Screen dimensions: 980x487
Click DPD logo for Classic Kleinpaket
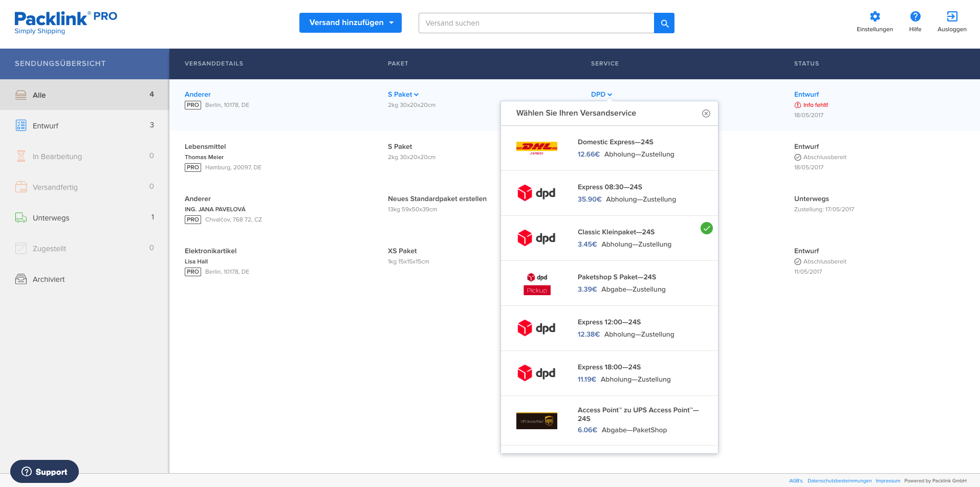coord(536,238)
